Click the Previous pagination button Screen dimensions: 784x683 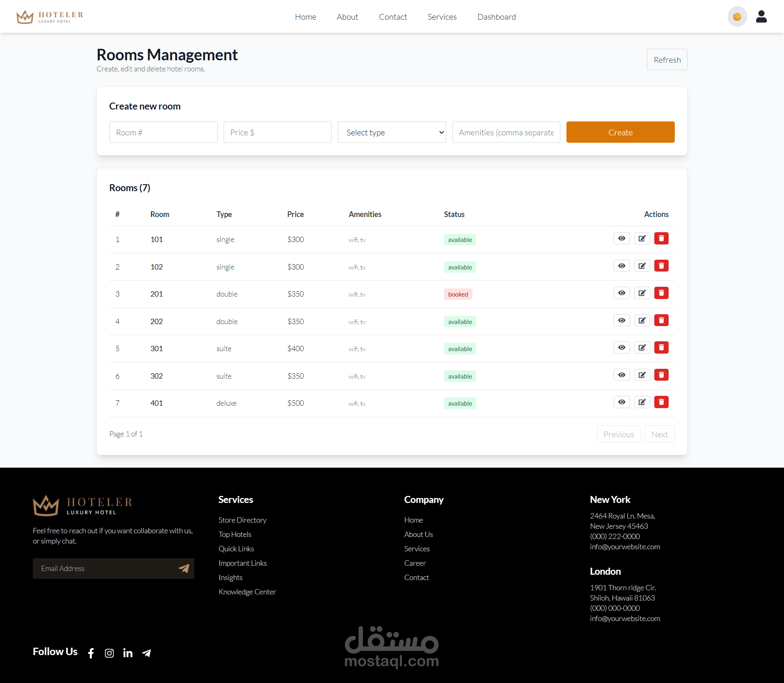[619, 434]
